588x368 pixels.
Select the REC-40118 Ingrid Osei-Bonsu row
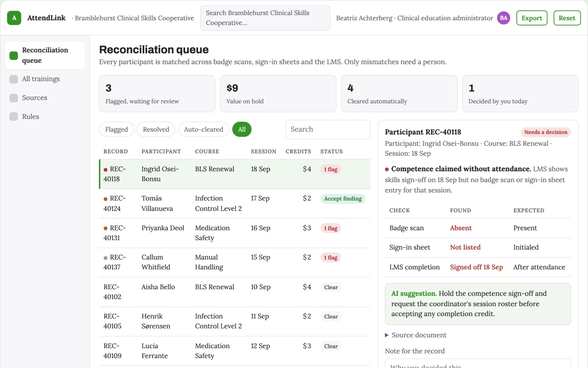tap(234, 174)
